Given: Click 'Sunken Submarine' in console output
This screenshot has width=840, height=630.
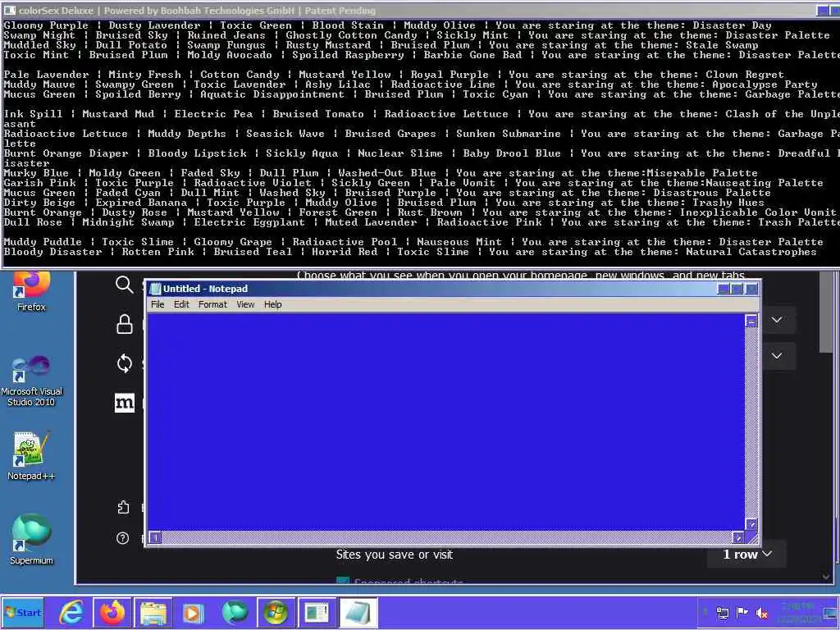Looking at the screenshot, I should [509, 134].
